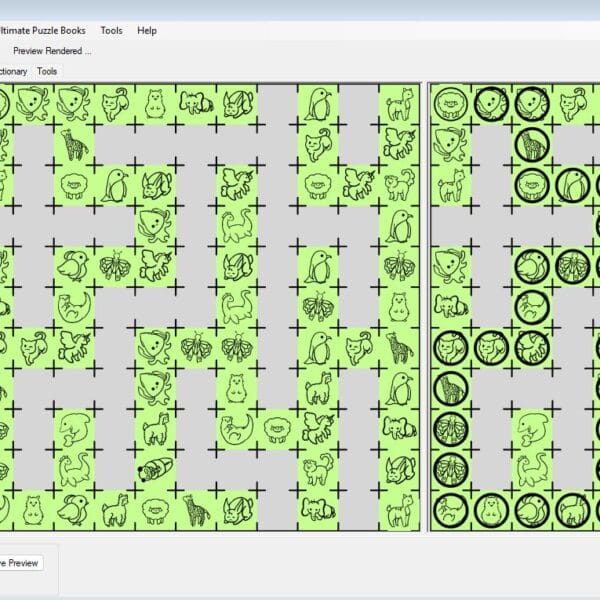This screenshot has width=600, height=600.
Task: Select the circled penguin in the right maze
Action: tap(571, 184)
